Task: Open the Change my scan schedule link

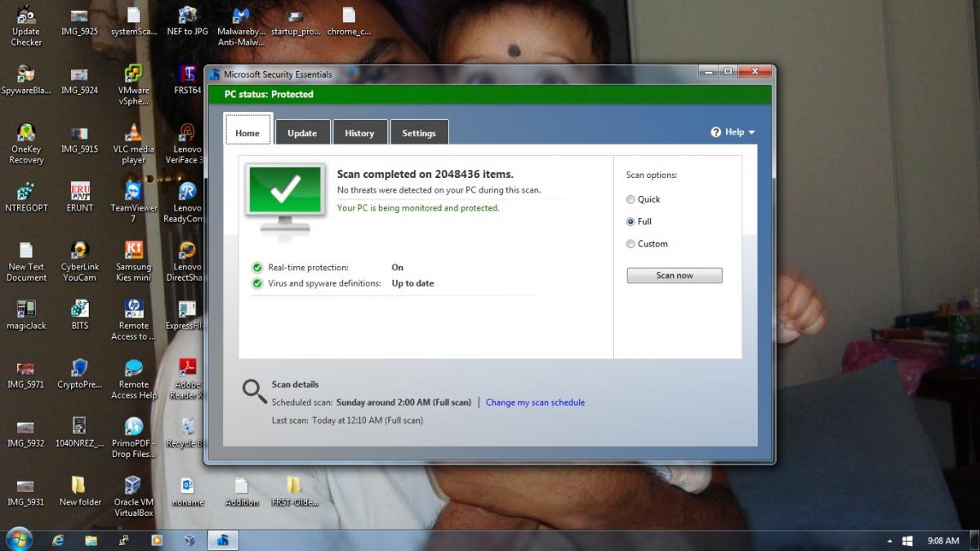Action: 535,402
